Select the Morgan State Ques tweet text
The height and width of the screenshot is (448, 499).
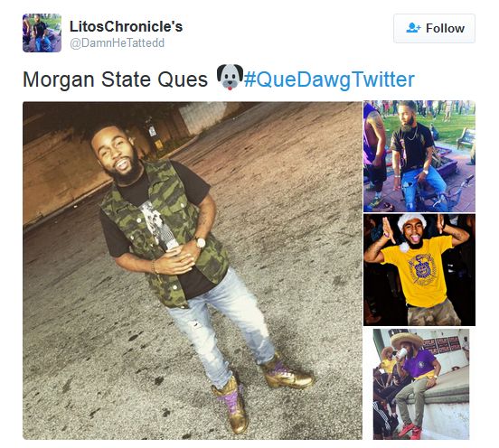pos(115,79)
